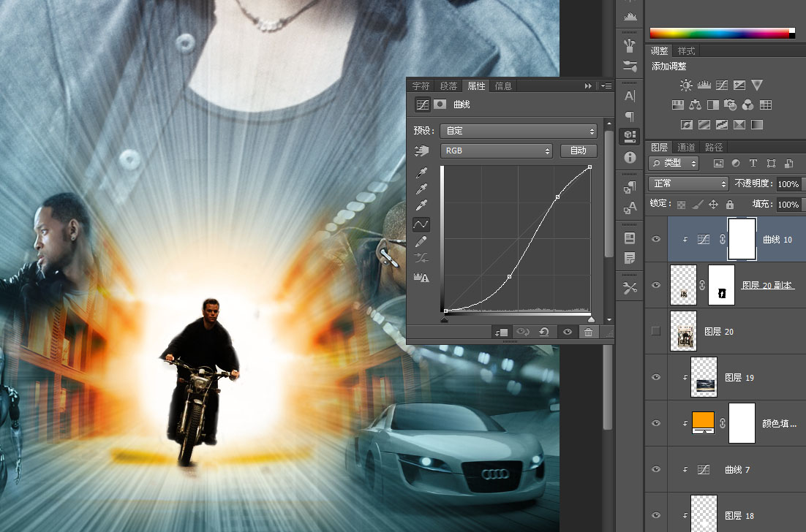The height and width of the screenshot is (532, 806).
Task: Add a Threshold adjustment
Action: click(722, 124)
